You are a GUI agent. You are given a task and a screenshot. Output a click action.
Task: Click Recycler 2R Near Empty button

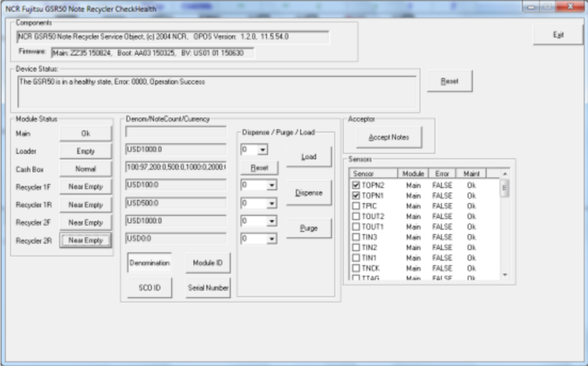tap(86, 240)
